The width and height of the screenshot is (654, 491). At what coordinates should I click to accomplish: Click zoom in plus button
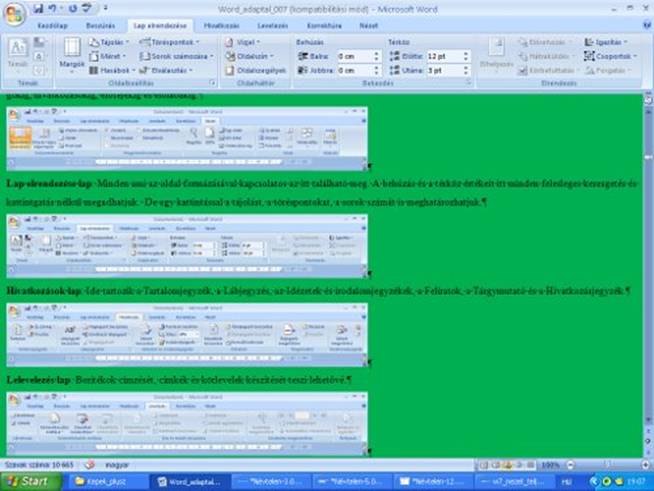(645, 465)
